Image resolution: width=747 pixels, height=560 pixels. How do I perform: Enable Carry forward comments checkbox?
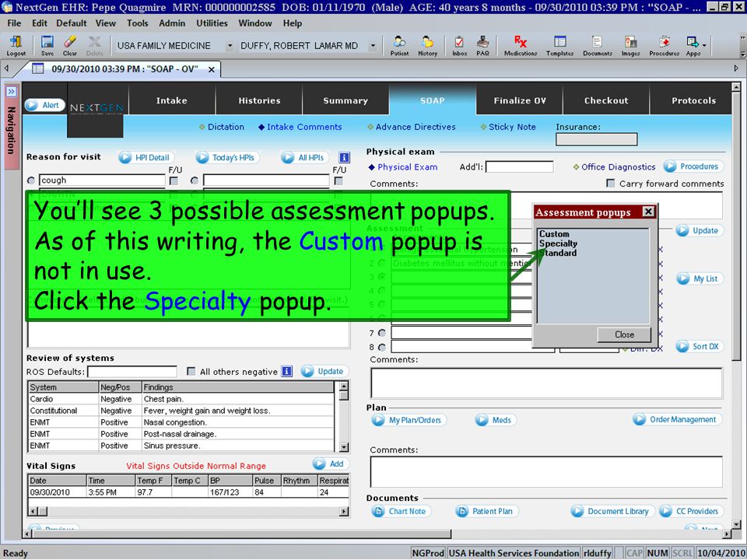[610, 184]
